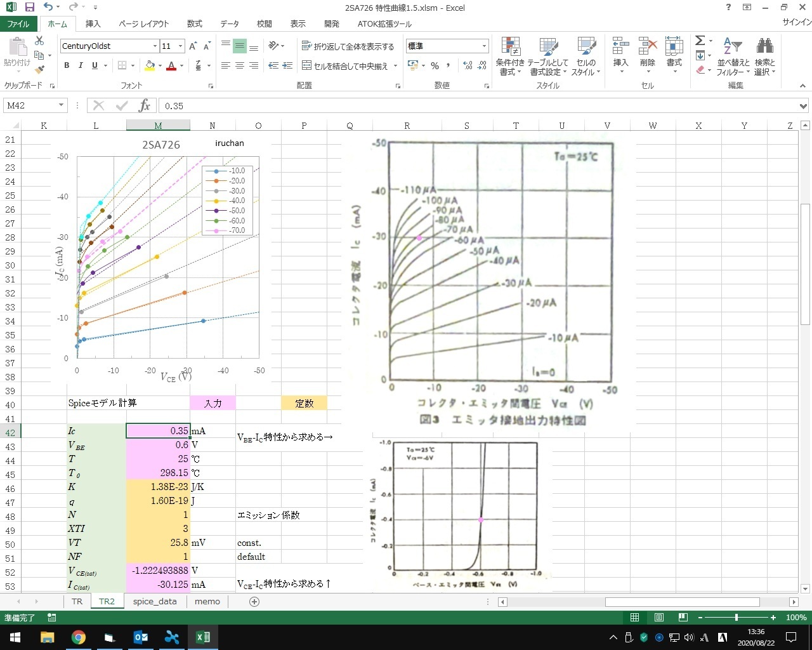Click the insert function fx icon
The image size is (812, 650).
145,105
